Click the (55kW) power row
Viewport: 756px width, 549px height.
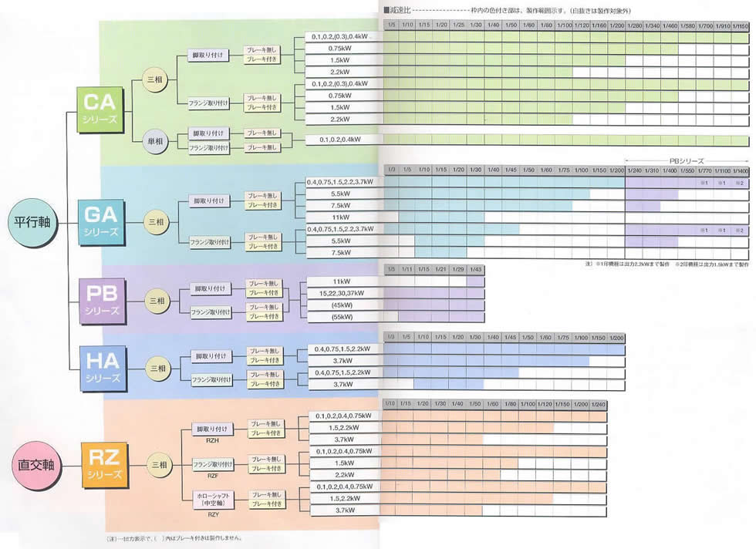click(x=339, y=317)
